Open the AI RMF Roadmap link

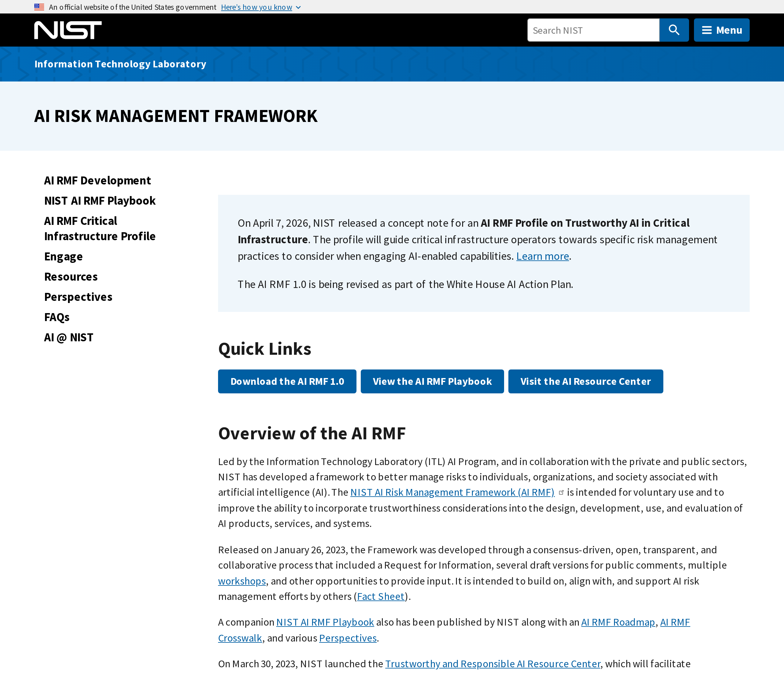click(618, 622)
